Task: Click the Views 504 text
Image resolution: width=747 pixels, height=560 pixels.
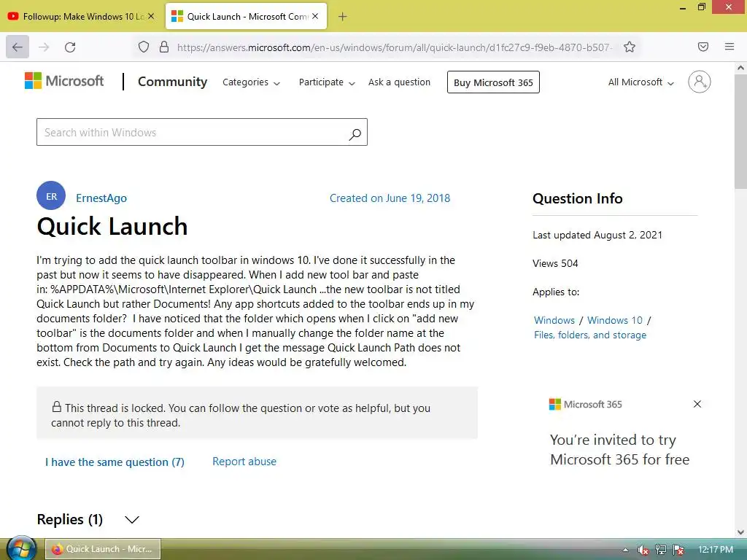Action: tap(555, 263)
